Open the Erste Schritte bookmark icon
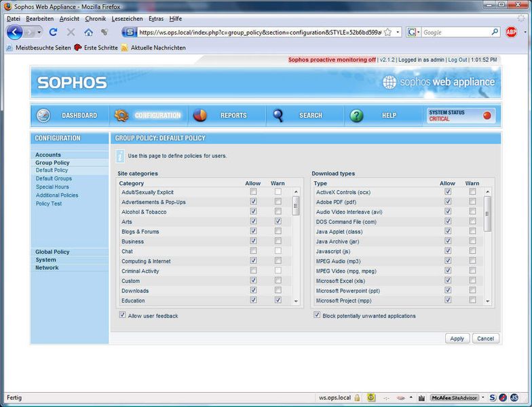 [77, 47]
